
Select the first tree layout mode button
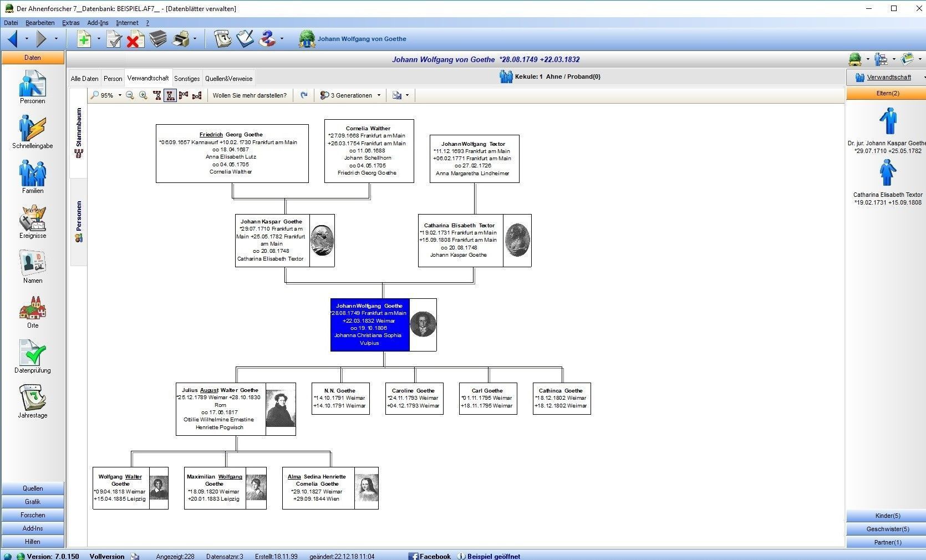pyautogui.click(x=157, y=95)
